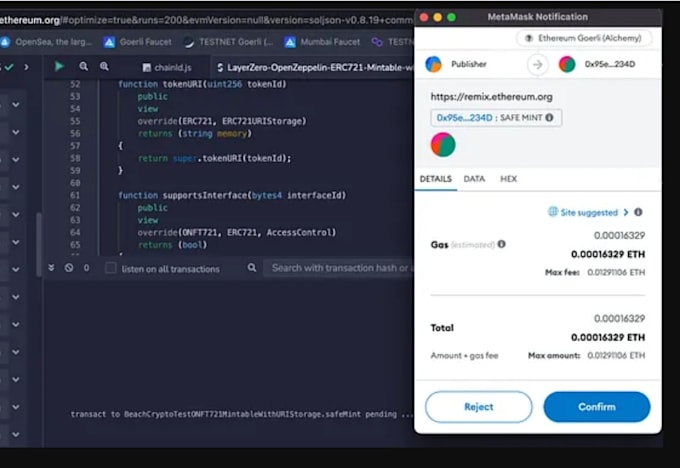This screenshot has height=468, width=680.
Task: Focus the Search with transaction hash field
Action: (338, 268)
